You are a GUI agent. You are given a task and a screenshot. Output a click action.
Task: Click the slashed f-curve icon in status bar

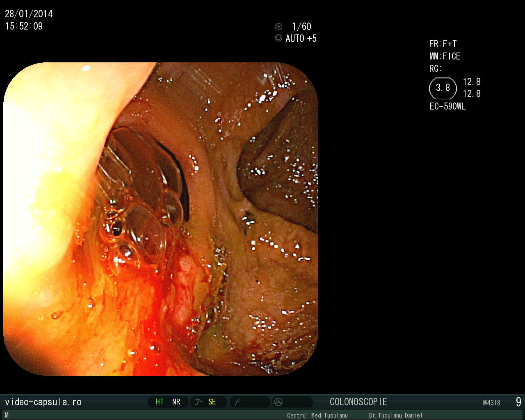237,402
